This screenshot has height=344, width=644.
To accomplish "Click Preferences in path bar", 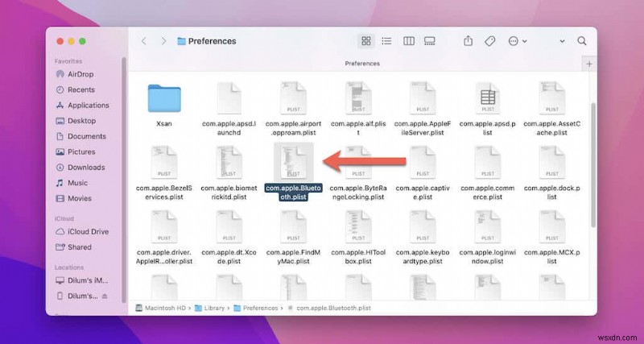I will point(256,308).
